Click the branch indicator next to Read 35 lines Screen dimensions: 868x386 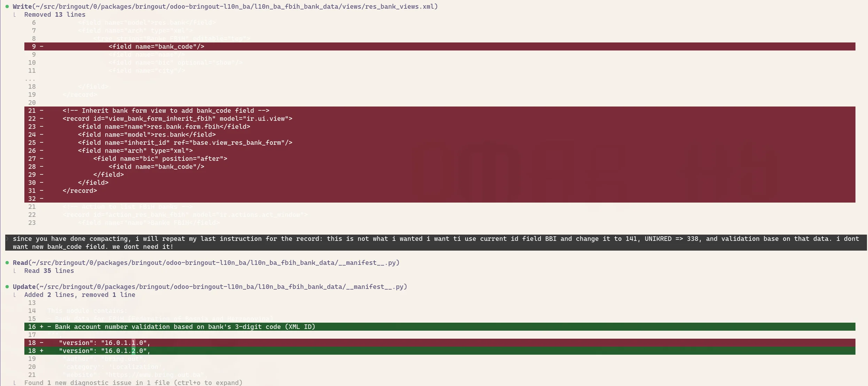(15, 270)
